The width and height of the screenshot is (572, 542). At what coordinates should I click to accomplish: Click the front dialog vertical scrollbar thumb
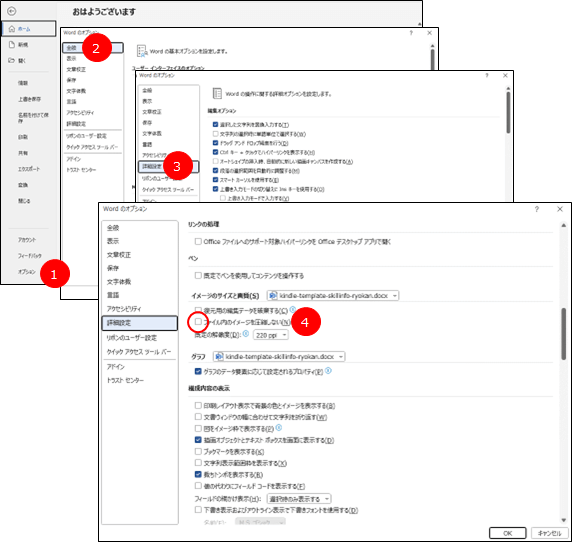(x=564, y=334)
